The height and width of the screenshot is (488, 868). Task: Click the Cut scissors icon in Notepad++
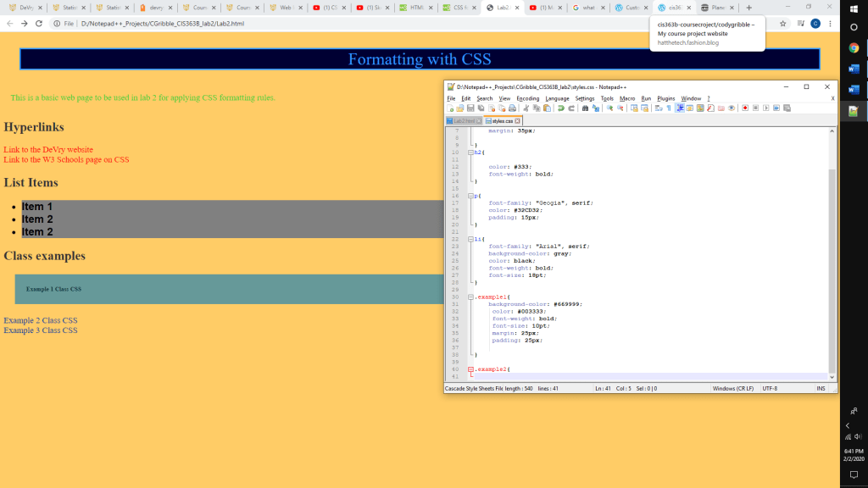pyautogui.click(x=526, y=108)
